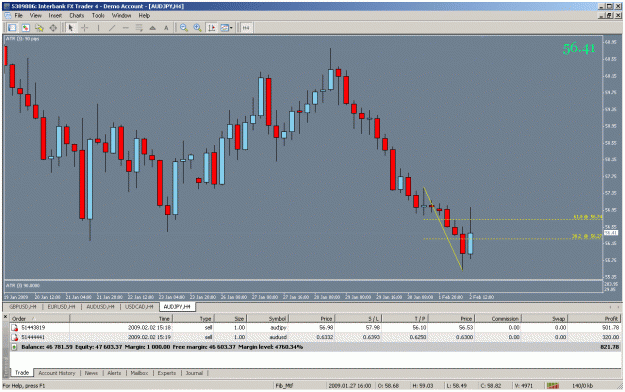Click the chart Templates icon
625x392 pixels.
tap(224, 28)
